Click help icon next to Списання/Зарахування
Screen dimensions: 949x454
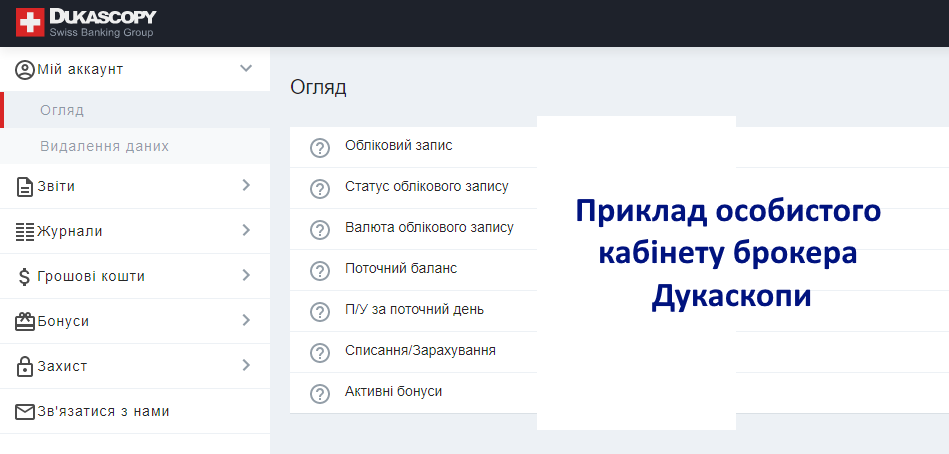click(x=320, y=352)
